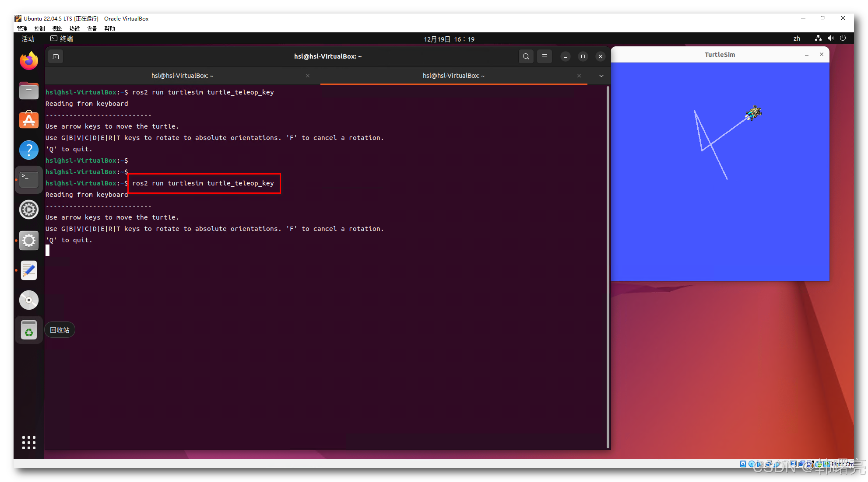Switch to the first terminal tab
Image resolution: width=868 pixels, height=482 pixels.
182,76
